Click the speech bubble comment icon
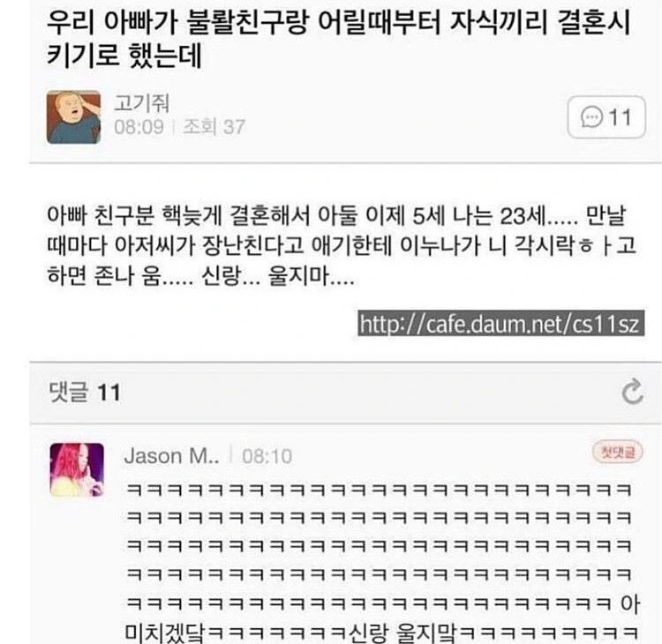This screenshot has width=662, height=644. [x=591, y=117]
